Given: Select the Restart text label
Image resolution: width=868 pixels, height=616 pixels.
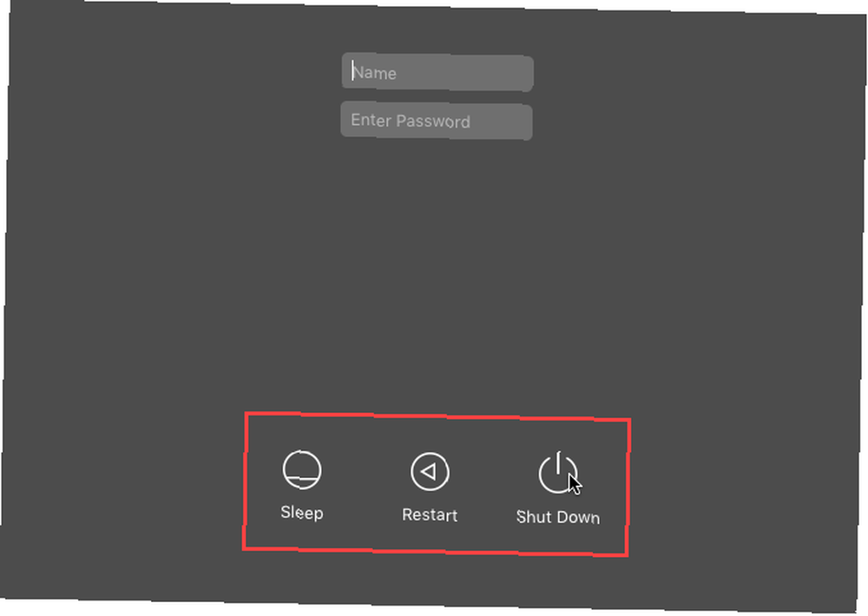Looking at the screenshot, I should [430, 514].
